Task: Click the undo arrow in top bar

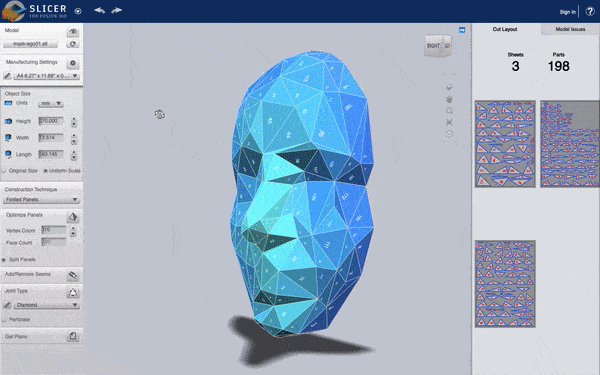Action: (x=99, y=10)
